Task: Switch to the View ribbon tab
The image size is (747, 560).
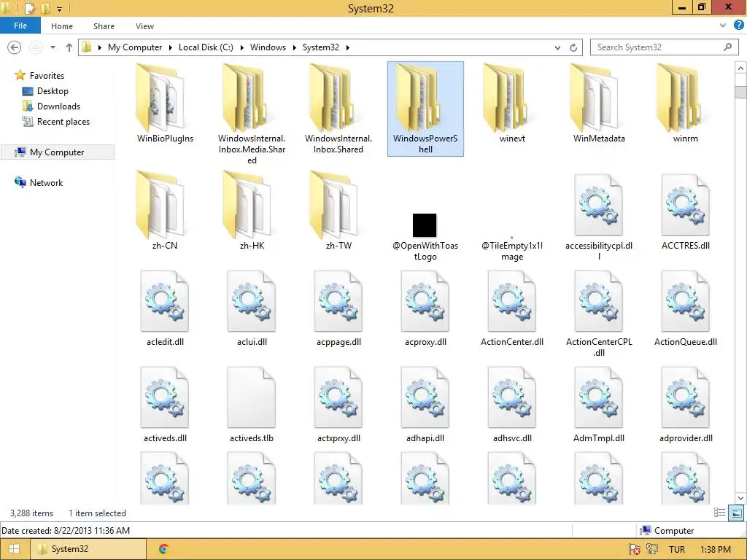Action: pos(144,26)
